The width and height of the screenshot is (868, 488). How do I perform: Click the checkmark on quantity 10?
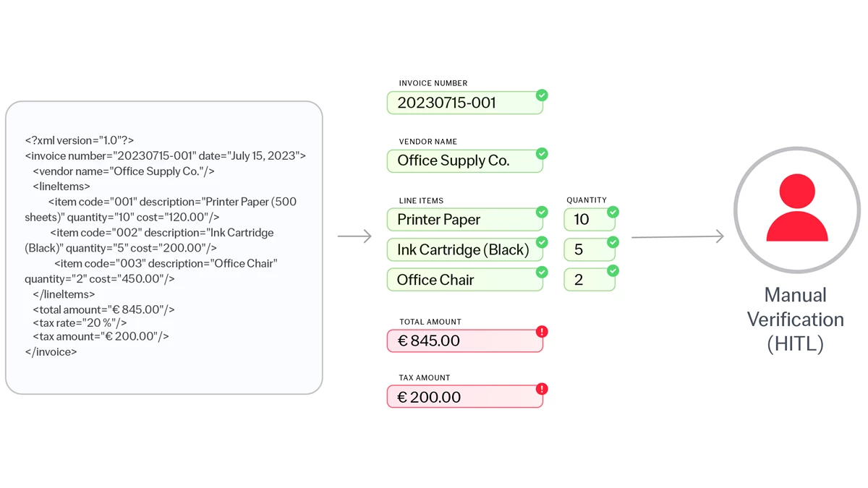(x=613, y=213)
